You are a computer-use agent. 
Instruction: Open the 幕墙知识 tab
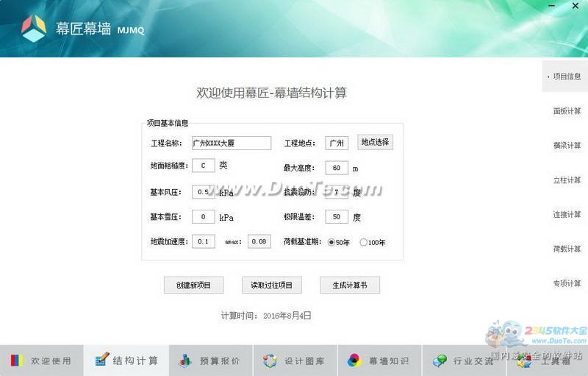tap(380, 361)
